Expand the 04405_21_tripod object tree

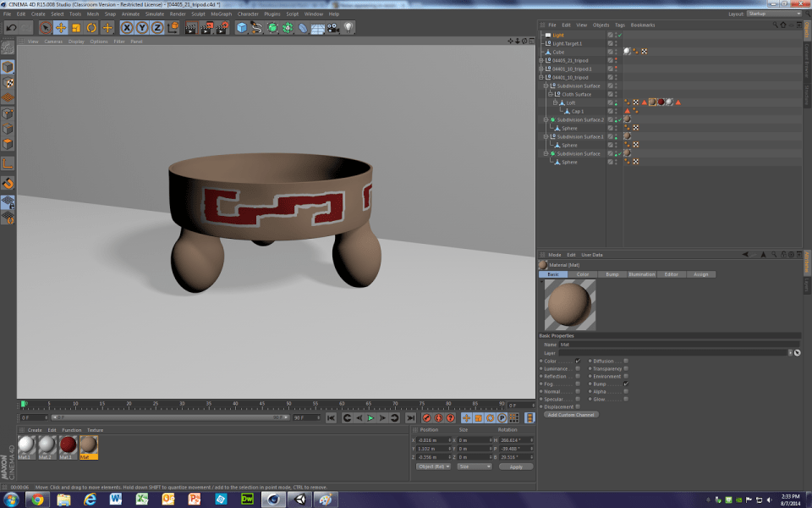[541, 60]
